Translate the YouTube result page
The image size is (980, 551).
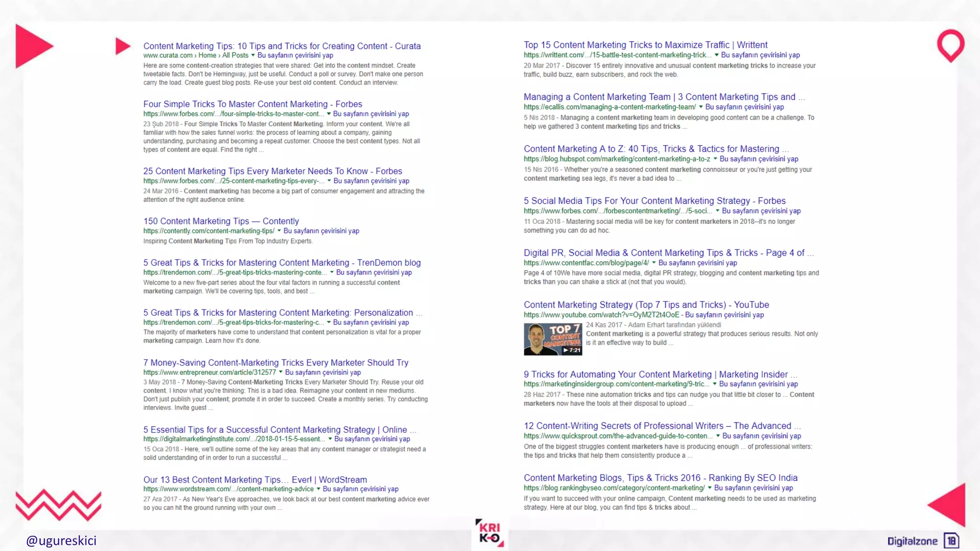tap(724, 315)
